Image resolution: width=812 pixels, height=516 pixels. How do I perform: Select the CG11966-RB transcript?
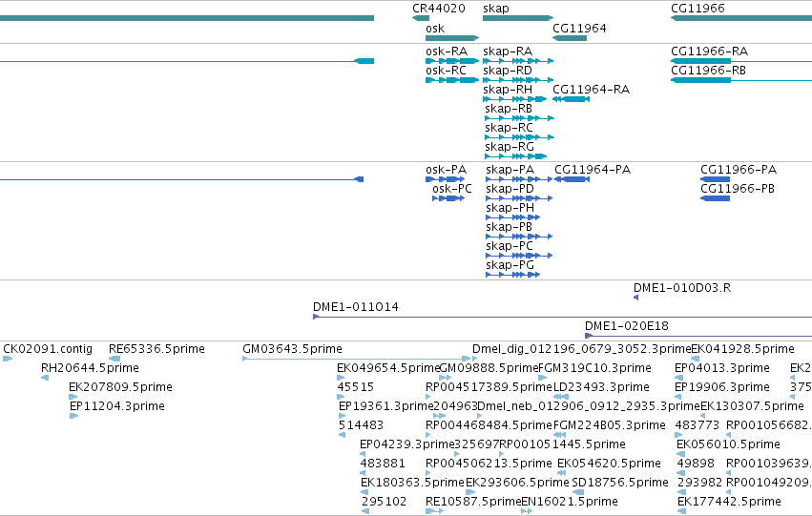[741, 80]
